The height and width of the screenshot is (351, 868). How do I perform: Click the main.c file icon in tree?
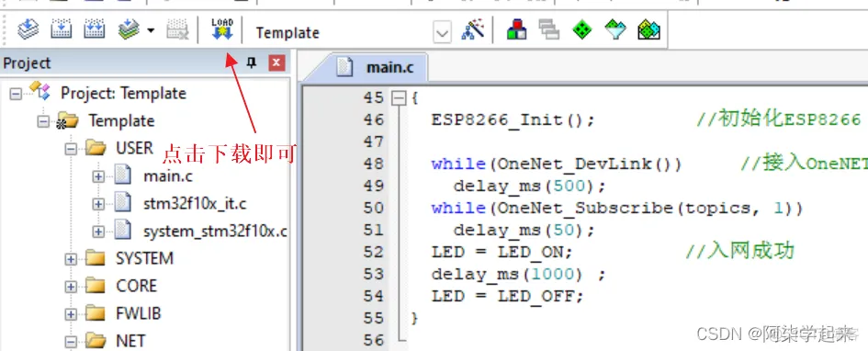pos(123,175)
